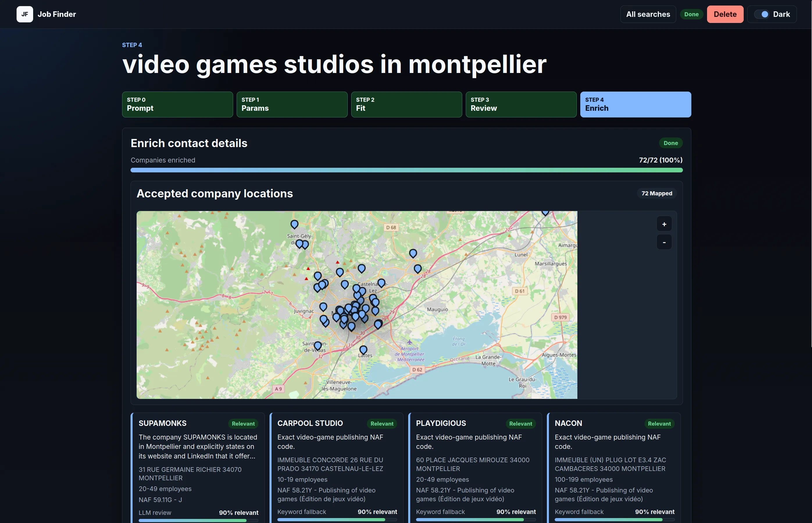Click the 72 Mapped badge
The width and height of the screenshot is (812, 523).
click(656, 193)
